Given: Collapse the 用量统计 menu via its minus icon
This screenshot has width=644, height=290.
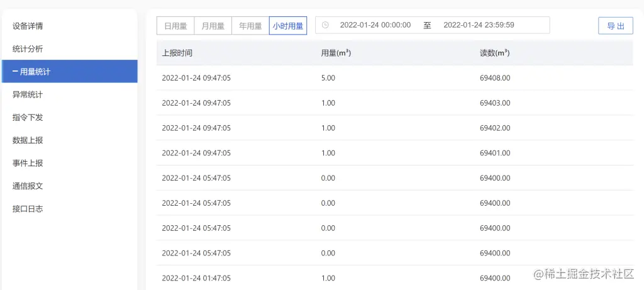Looking at the screenshot, I should click(x=15, y=72).
